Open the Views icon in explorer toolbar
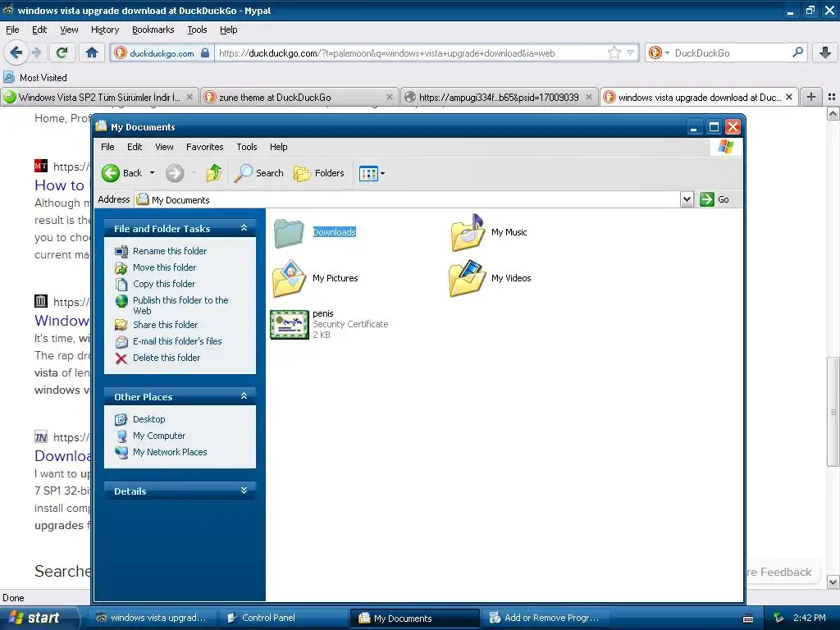The width and height of the screenshot is (840, 630). [368, 174]
